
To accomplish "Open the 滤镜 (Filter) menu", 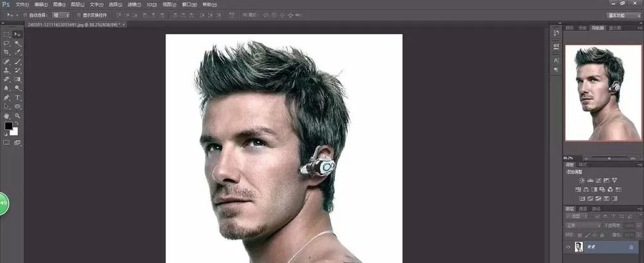I will (133, 5).
